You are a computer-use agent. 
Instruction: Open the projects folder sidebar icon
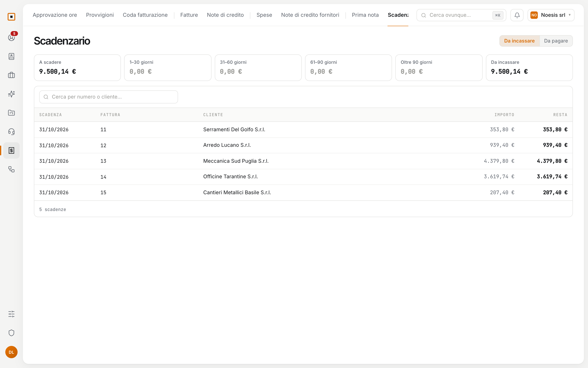[11, 113]
